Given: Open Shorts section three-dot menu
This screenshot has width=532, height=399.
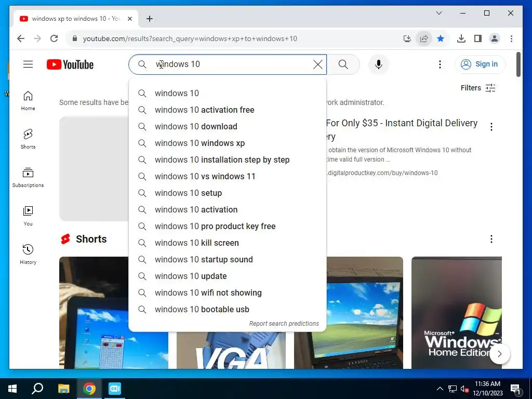Looking at the screenshot, I should tap(491, 239).
